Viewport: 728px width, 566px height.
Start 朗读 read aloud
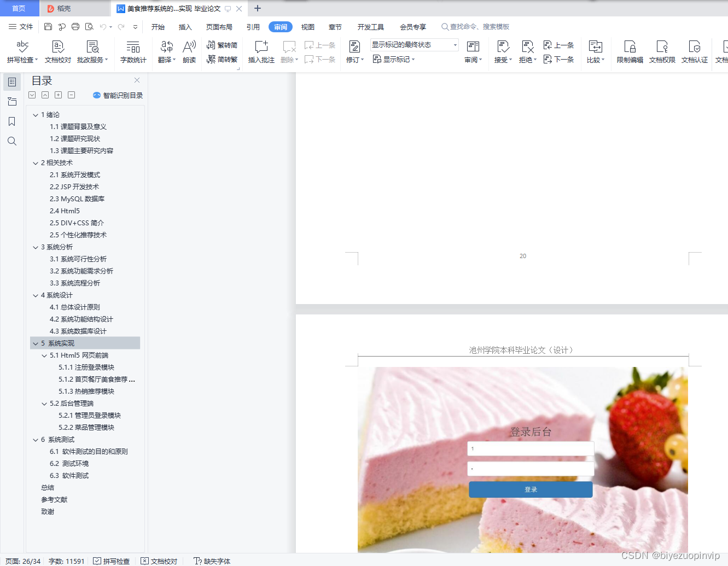point(189,51)
